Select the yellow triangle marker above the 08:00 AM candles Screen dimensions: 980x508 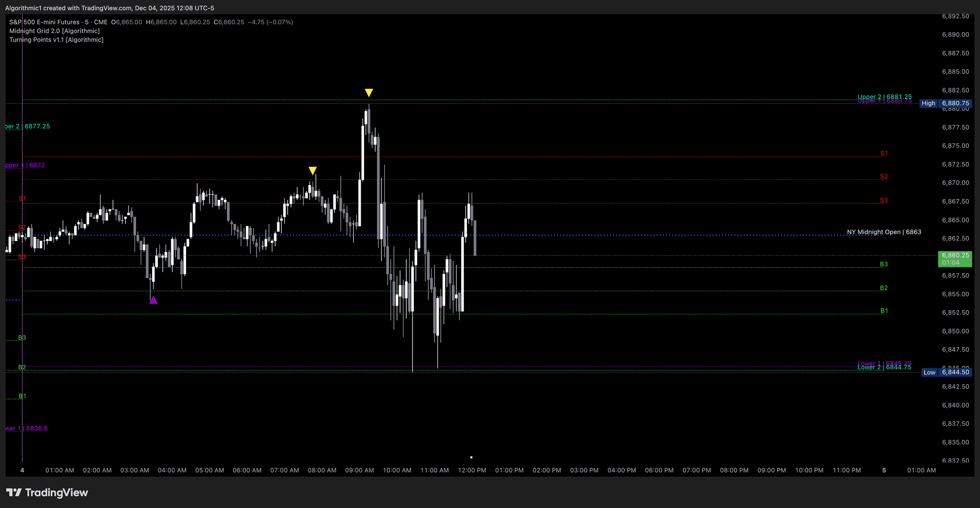coord(313,170)
